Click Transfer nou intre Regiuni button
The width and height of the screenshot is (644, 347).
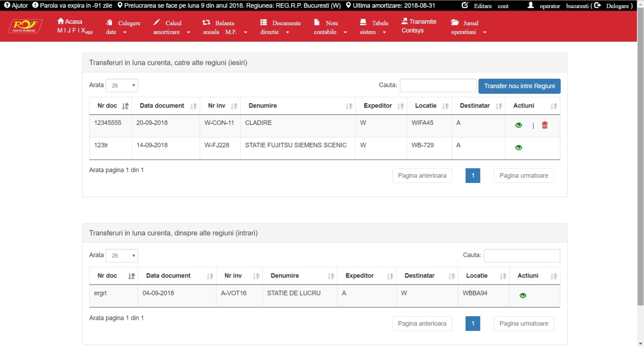point(519,86)
